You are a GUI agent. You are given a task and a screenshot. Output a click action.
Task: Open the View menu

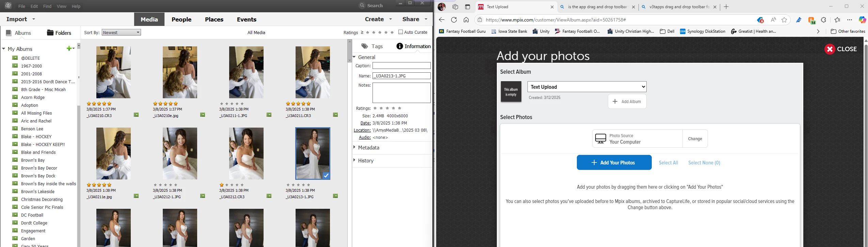click(61, 6)
